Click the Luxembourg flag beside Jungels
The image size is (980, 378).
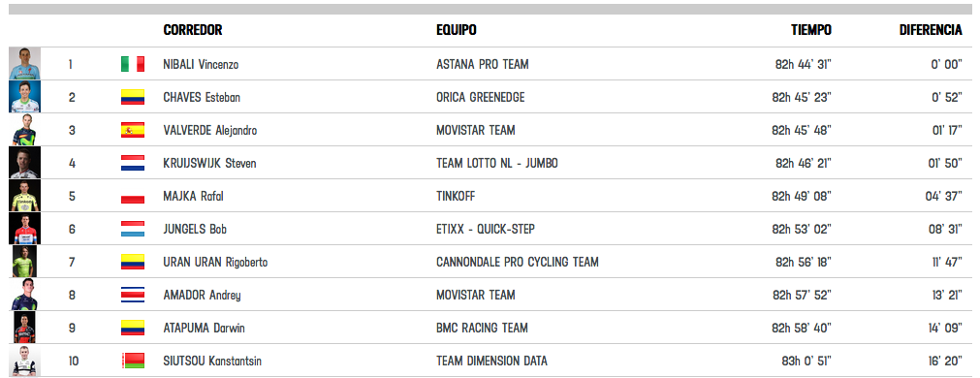[133, 229]
